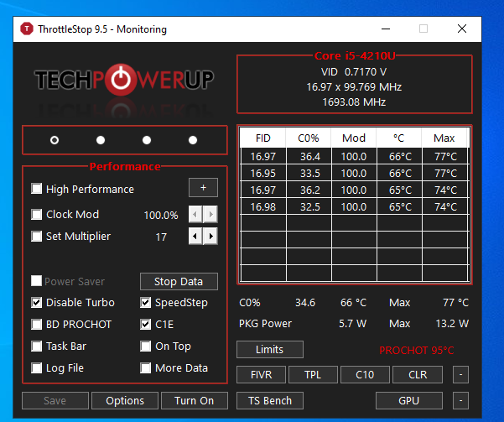Click the TechPowerUp logo
The height and width of the screenshot is (422, 504).
124,80
